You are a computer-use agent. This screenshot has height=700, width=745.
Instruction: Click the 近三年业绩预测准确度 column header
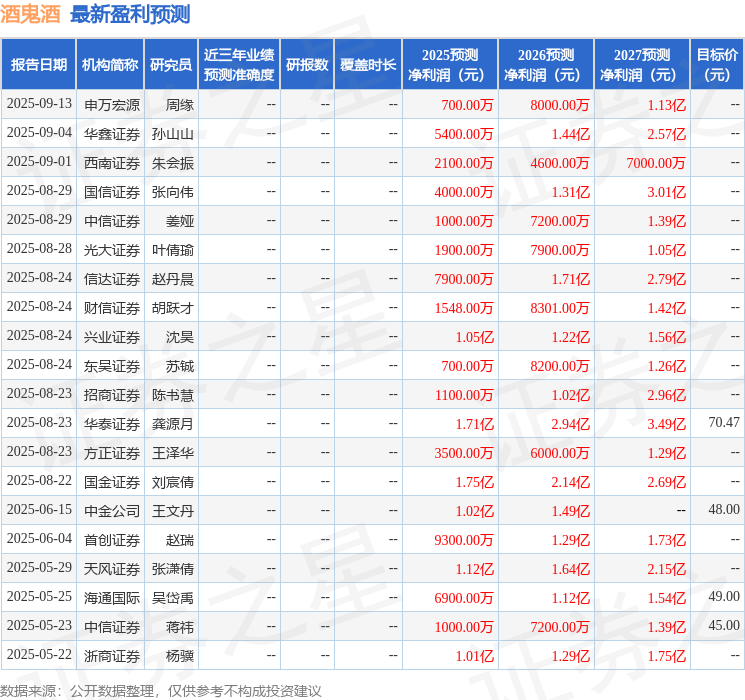(238, 64)
